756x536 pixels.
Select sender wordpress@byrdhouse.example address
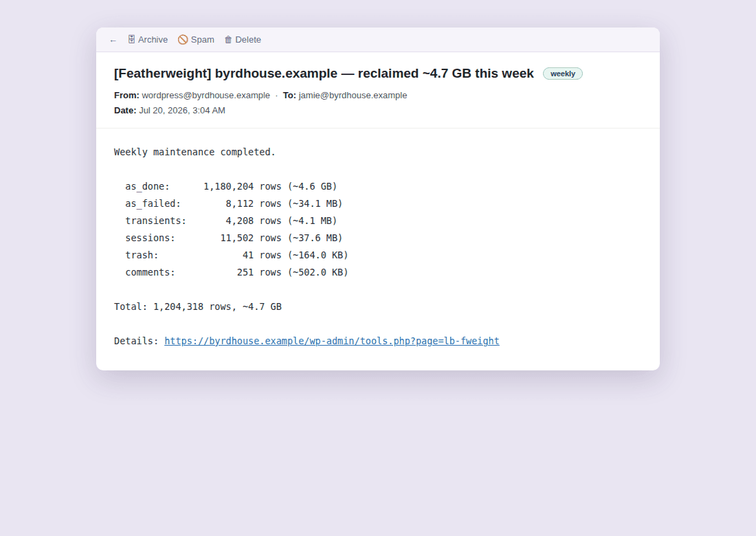206,96
